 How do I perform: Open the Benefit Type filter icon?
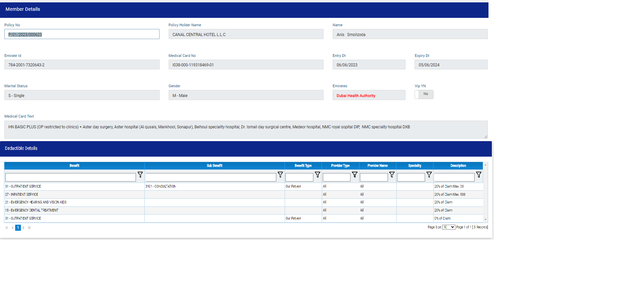pyautogui.click(x=317, y=175)
